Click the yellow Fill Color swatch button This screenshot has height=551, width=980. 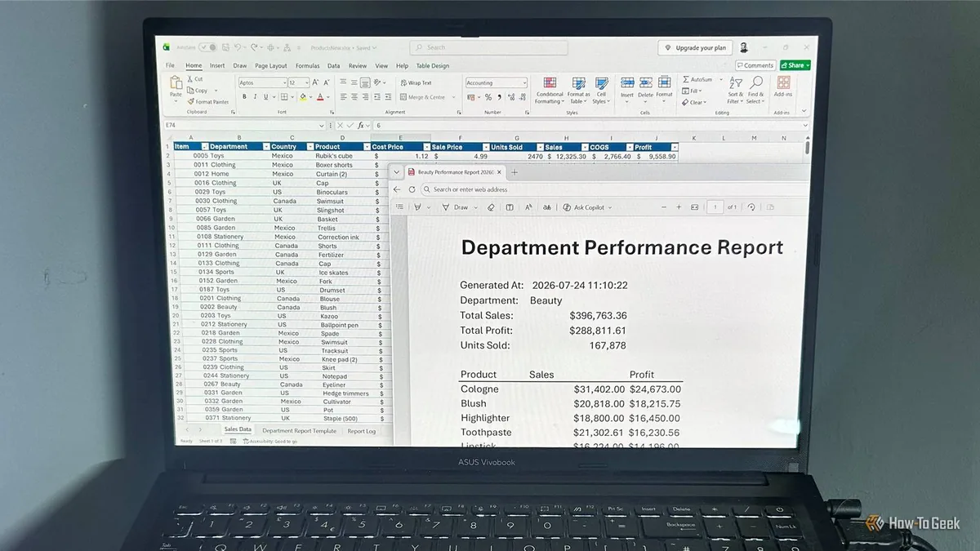click(302, 97)
